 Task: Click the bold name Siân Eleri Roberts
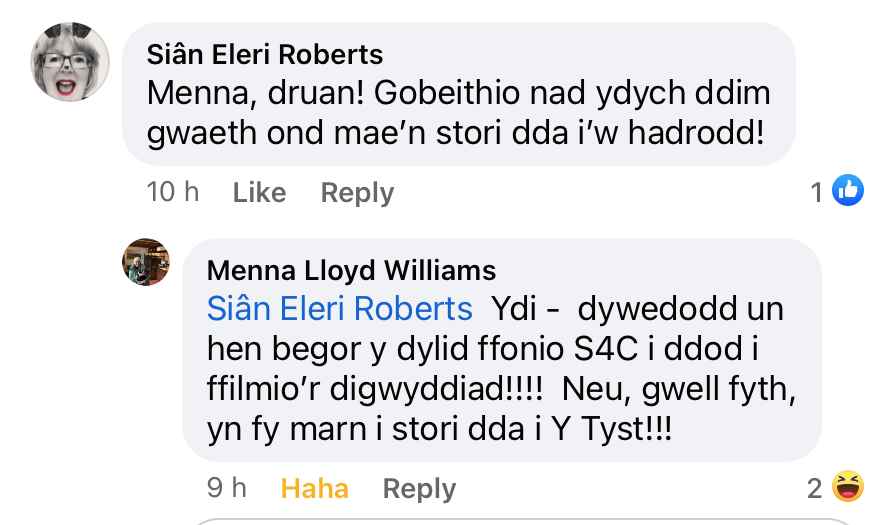[x=265, y=54]
